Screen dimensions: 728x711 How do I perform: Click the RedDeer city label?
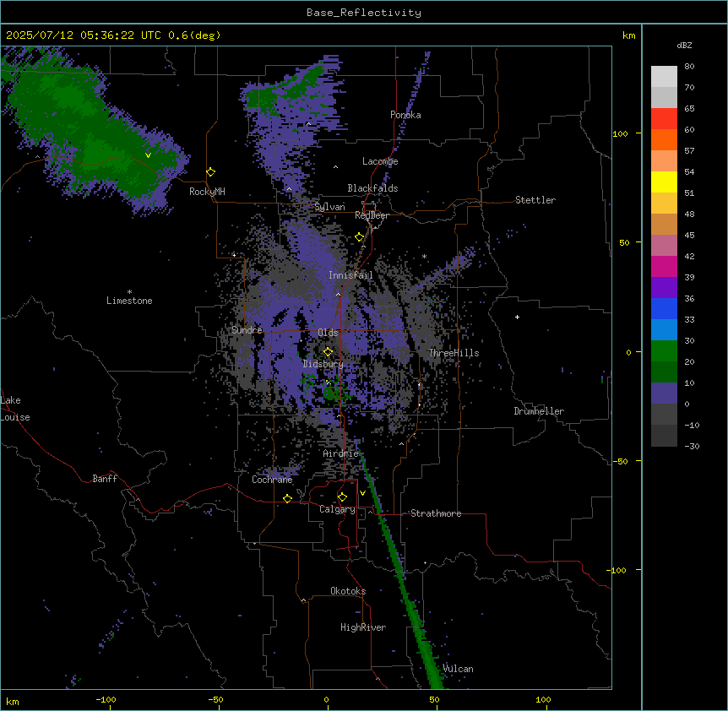372,215
